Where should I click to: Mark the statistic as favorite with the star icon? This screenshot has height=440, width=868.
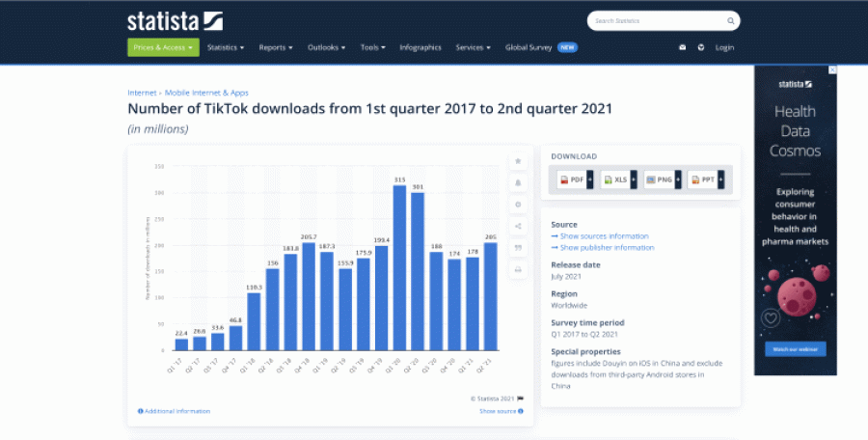click(518, 161)
